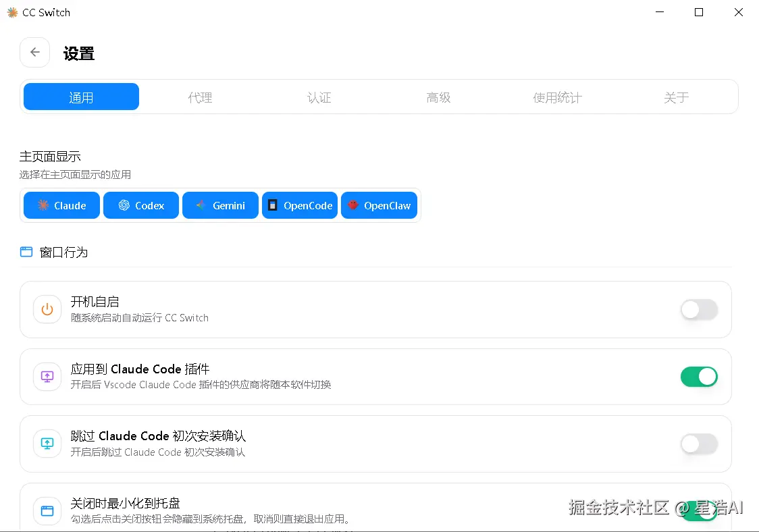Click the 主页面显示 section heading
759x532 pixels.
(50, 157)
